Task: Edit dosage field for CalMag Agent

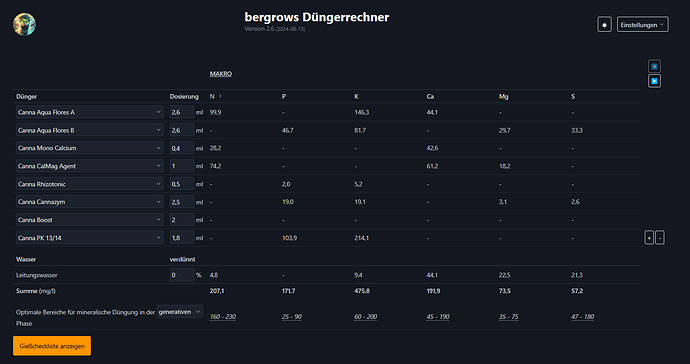Action: click(182, 166)
